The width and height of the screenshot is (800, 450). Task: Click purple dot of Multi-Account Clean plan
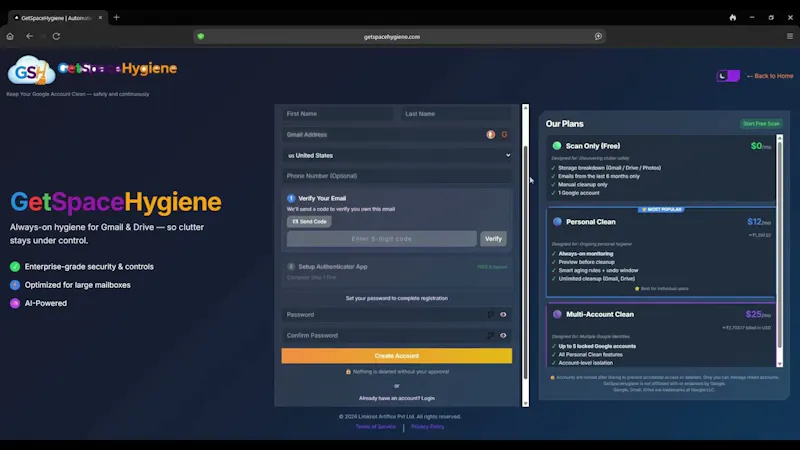coord(557,314)
